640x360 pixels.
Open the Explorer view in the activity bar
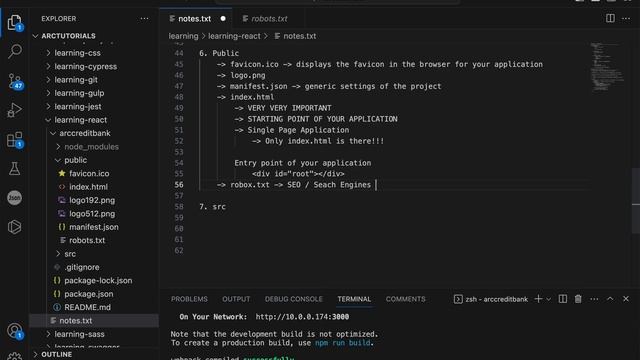click(x=14, y=22)
